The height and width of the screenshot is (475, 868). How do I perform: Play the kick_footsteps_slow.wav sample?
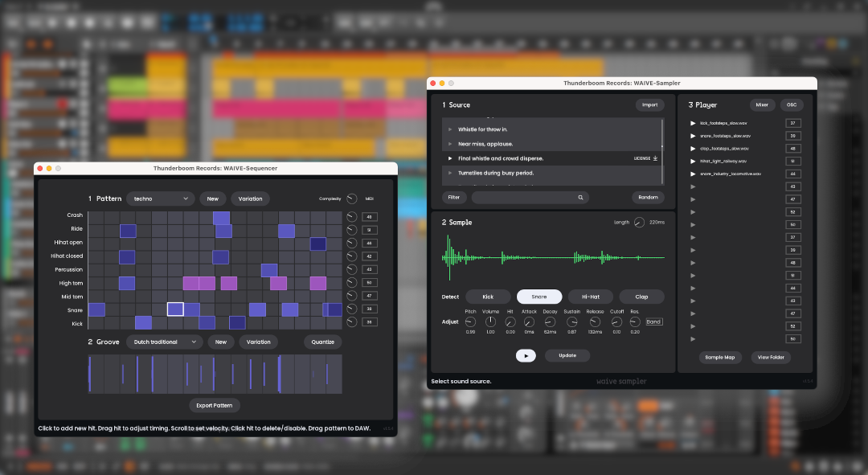[x=693, y=123]
